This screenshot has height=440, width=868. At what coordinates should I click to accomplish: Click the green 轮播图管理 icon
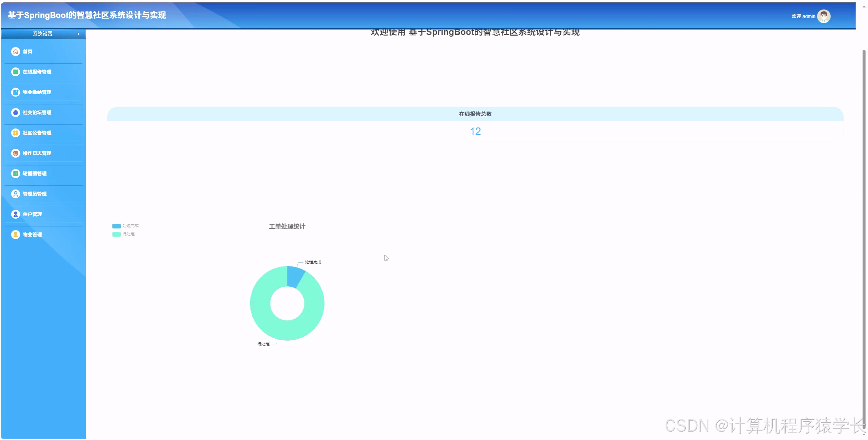click(15, 174)
